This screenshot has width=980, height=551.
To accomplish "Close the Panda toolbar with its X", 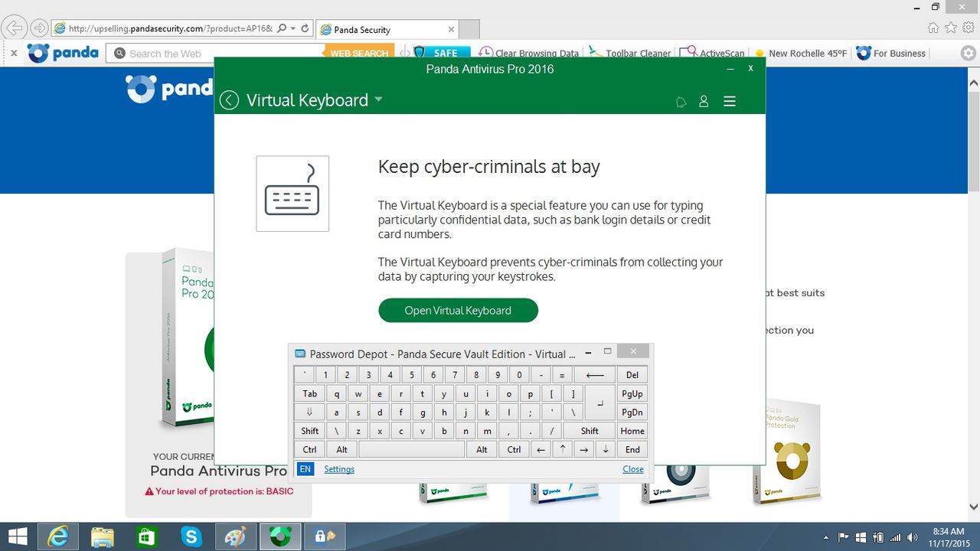I will 13,53.
